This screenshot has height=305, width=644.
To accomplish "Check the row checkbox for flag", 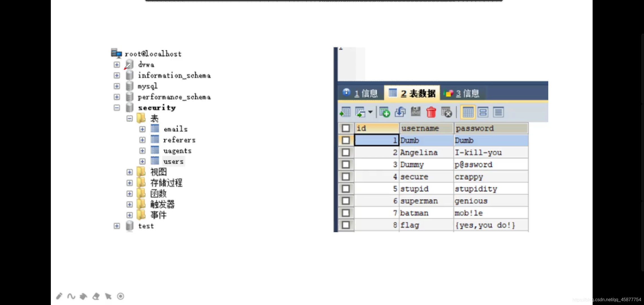I will [x=346, y=225].
